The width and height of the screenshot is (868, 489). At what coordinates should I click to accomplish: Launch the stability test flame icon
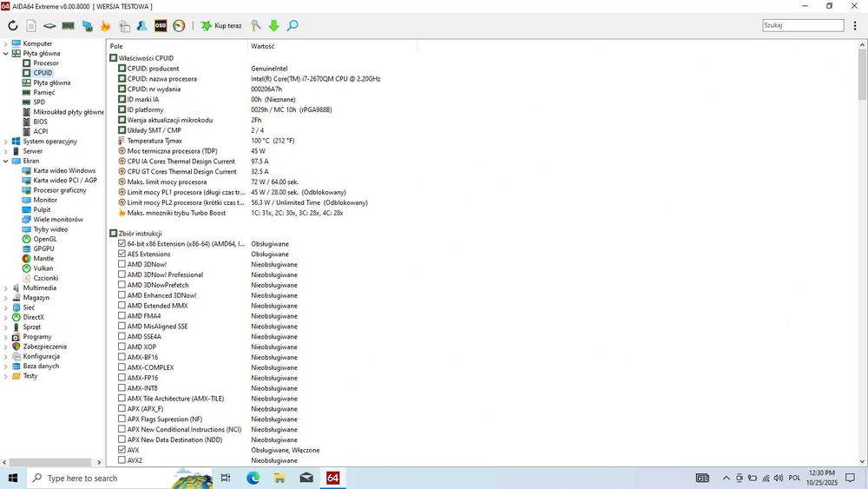[105, 25]
